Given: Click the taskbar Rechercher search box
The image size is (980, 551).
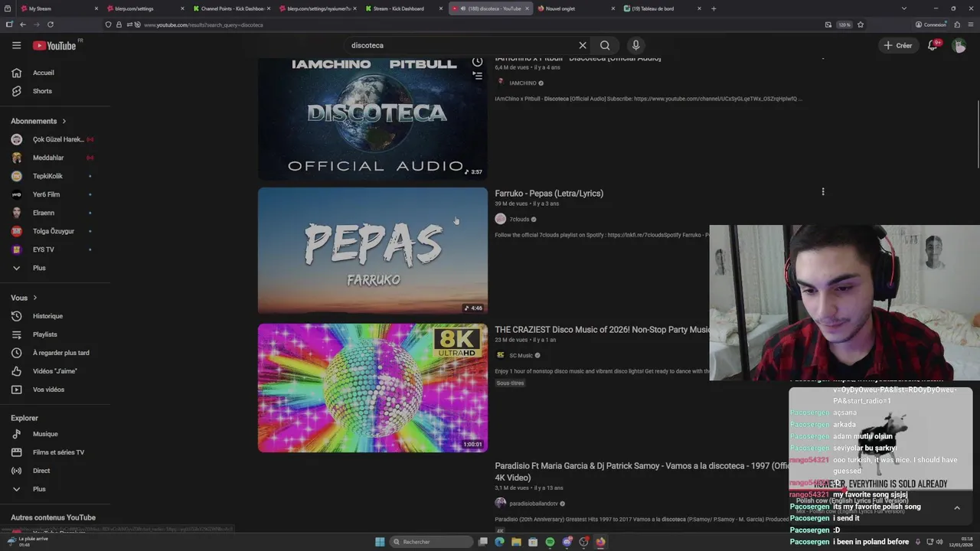Looking at the screenshot, I should pos(431,542).
